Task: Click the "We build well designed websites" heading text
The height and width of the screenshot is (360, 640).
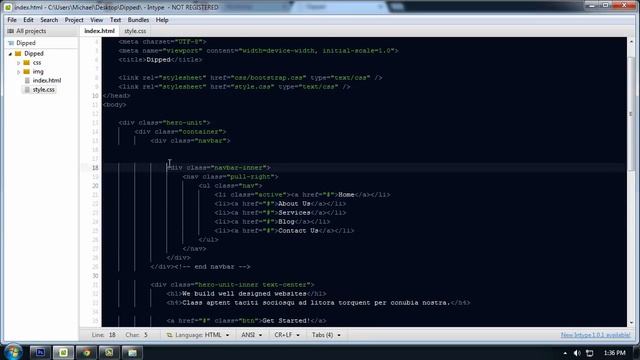Action: [x=244, y=293]
